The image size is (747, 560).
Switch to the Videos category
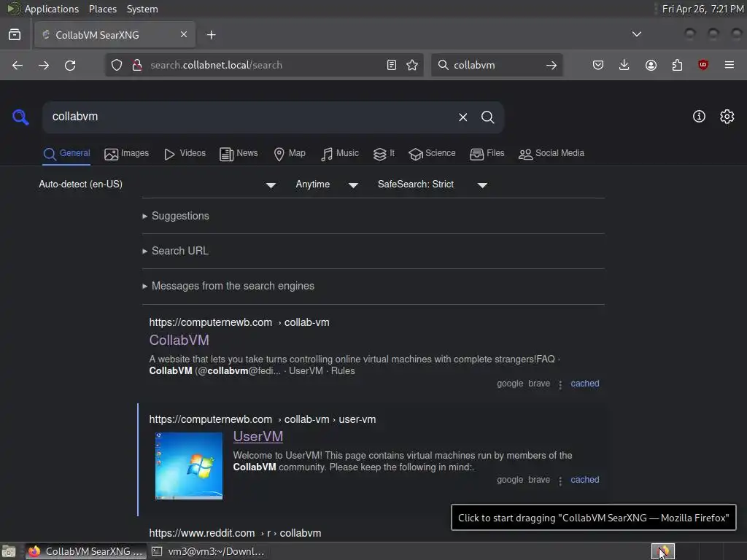[x=185, y=153]
